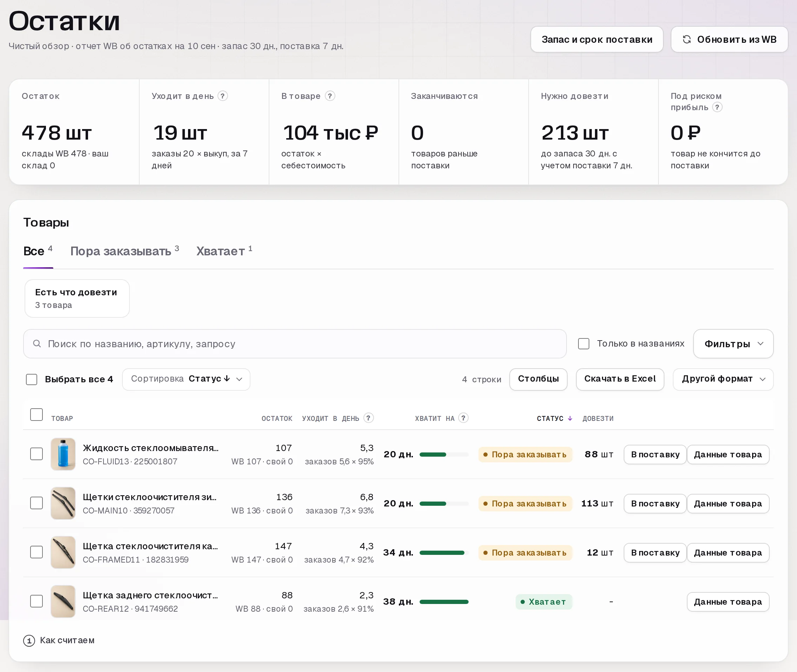Screen dimensions: 797x672
Task: Click the info icon next to 'Как считаем'
Action: click(x=29, y=641)
